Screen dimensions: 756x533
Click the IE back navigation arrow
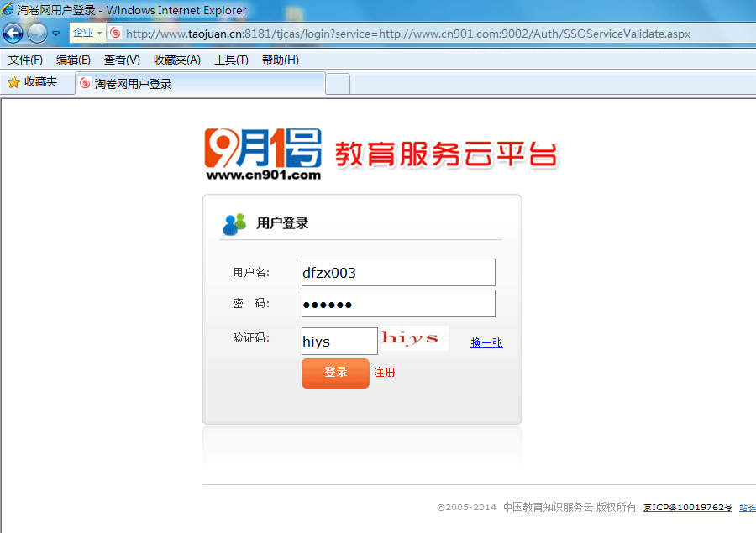coord(13,34)
